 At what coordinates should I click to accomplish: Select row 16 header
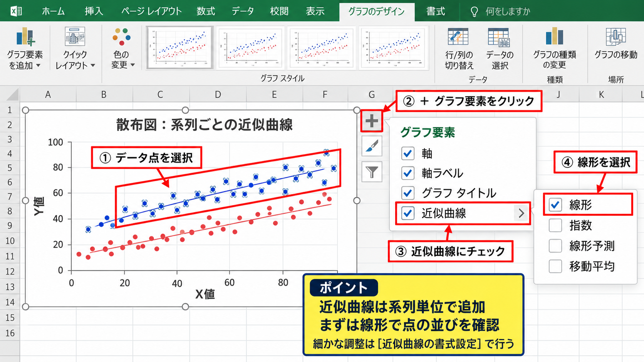coord(10,333)
